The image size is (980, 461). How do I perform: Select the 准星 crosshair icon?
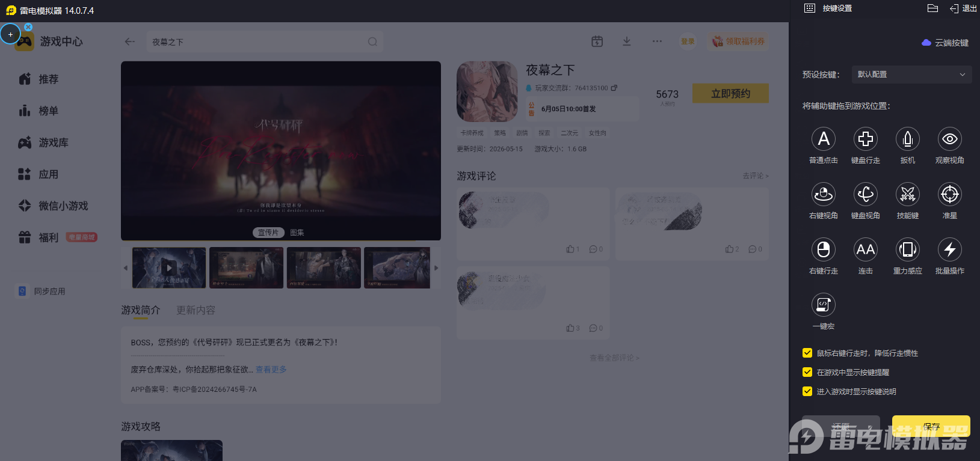950,194
